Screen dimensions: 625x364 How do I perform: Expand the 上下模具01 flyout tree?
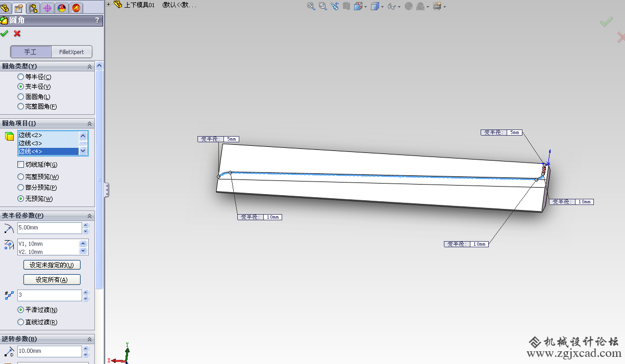[x=109, y=4]
